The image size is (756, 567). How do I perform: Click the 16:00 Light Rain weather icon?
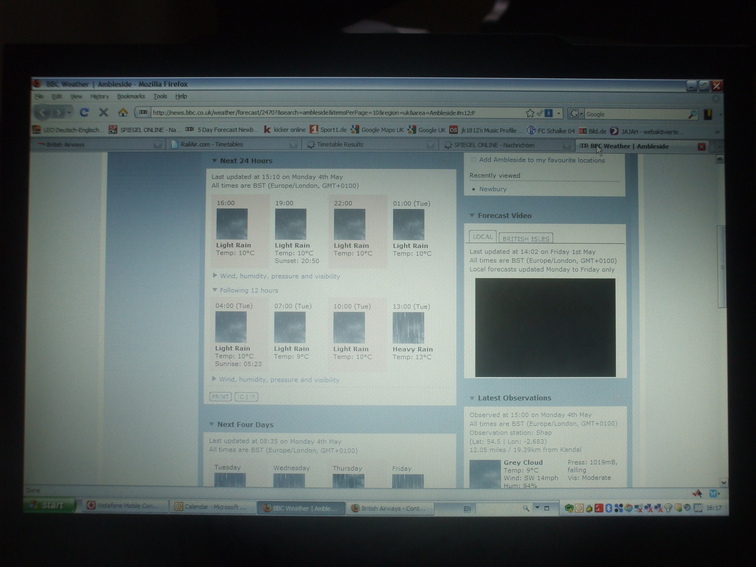coord(232,224)
